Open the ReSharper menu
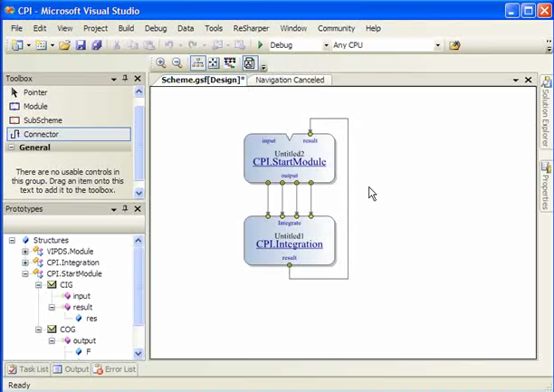This screenshot has height=392, width=554. click(x=251, y=29)
